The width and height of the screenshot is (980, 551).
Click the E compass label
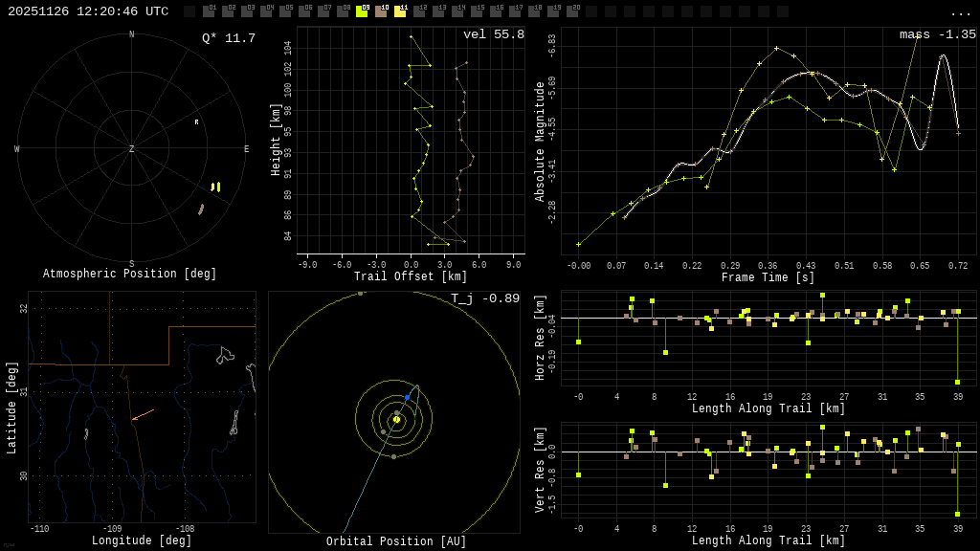(x=246, y=148)
